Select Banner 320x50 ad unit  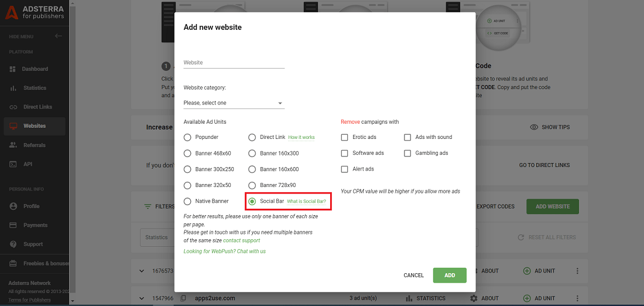click(x=187, y=185)
